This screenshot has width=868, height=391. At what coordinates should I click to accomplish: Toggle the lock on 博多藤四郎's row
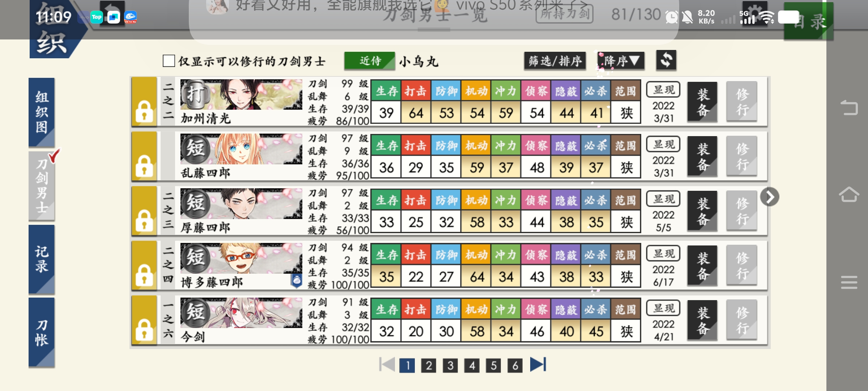point(144,265)
